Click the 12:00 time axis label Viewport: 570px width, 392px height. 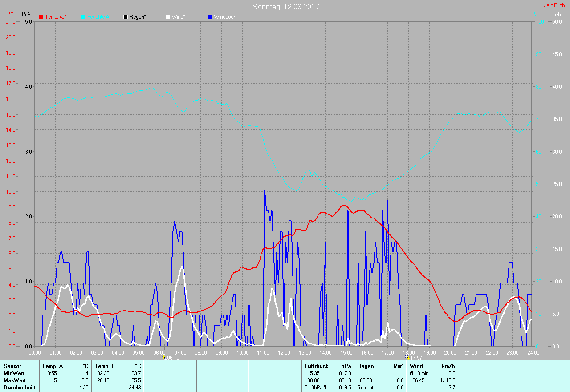[284, 352]
